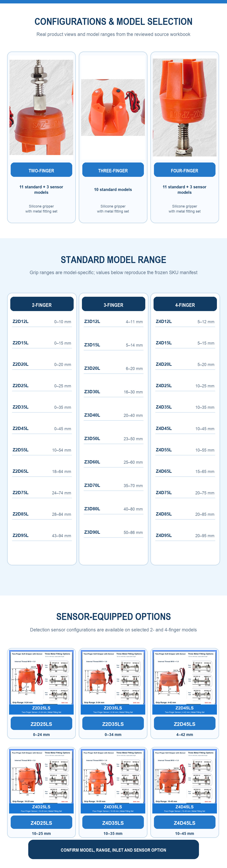Select the Z4D45LS sensor model button
The width and height of the screenshot is (227, 868).
click(185, 823)
